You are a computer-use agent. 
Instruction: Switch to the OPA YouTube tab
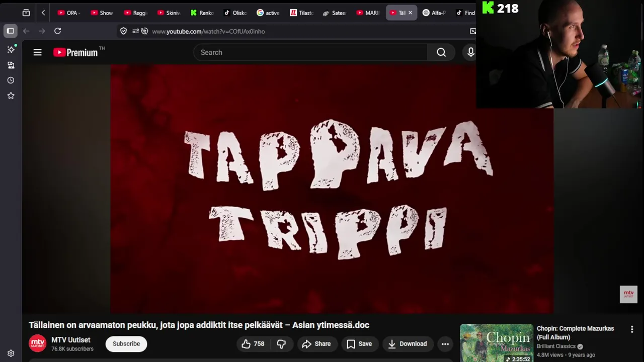point(68,13)
